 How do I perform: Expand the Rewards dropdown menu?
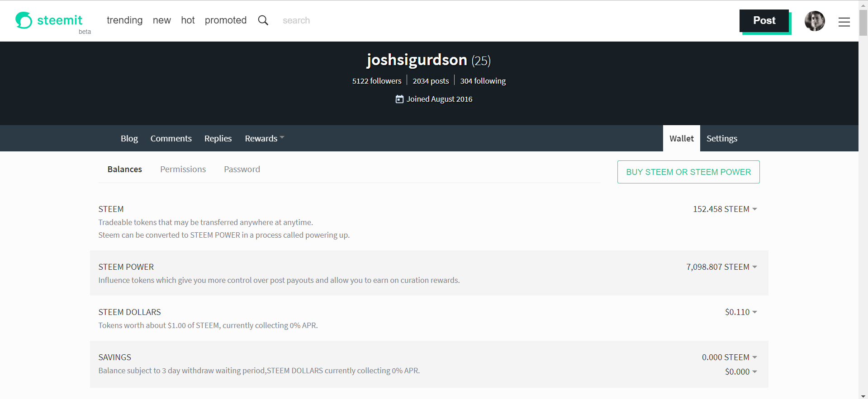coord(265,138)
